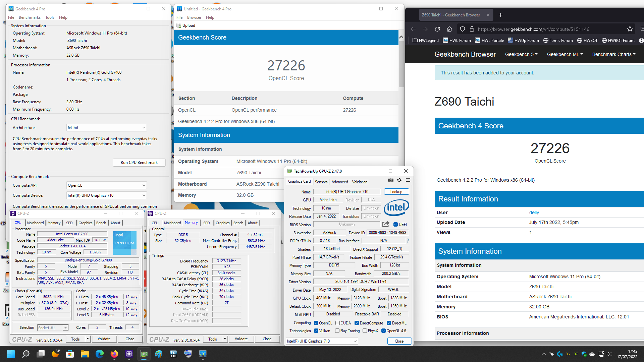Open Windows Start menu
The image size is (644, 362).
pyautogui.click(x=11, y=354)
